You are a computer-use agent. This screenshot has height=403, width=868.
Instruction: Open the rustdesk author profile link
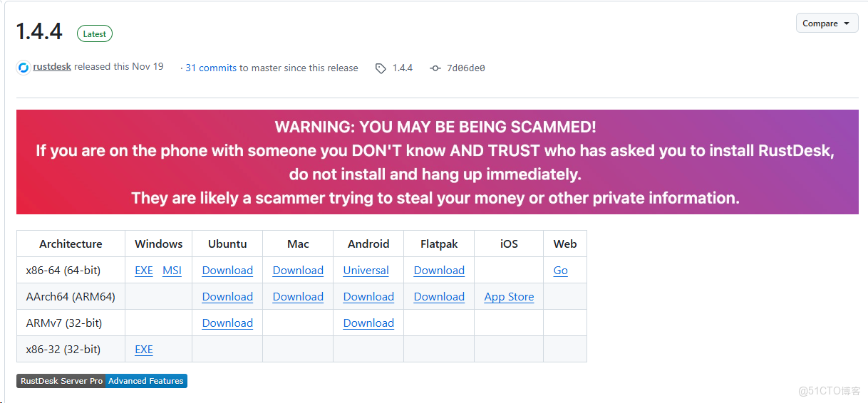tap(52, 66)
